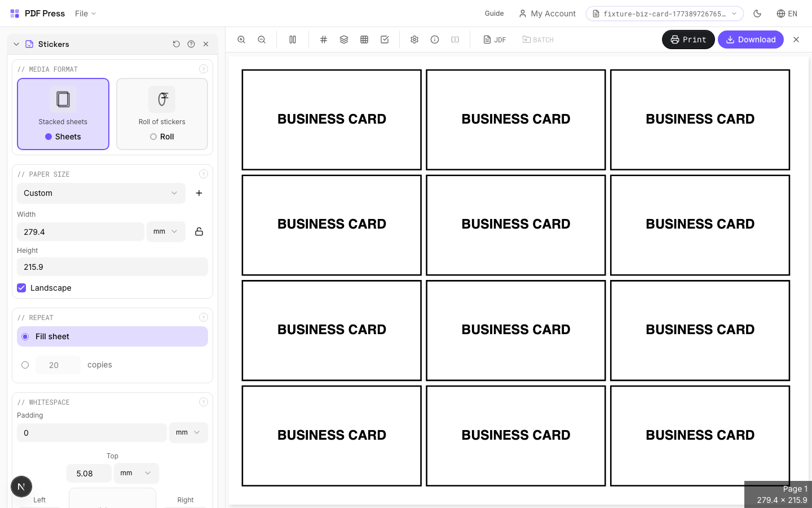Open the settings gear in preview toolbar
812x508 pixels.
(x=414, y=40)
